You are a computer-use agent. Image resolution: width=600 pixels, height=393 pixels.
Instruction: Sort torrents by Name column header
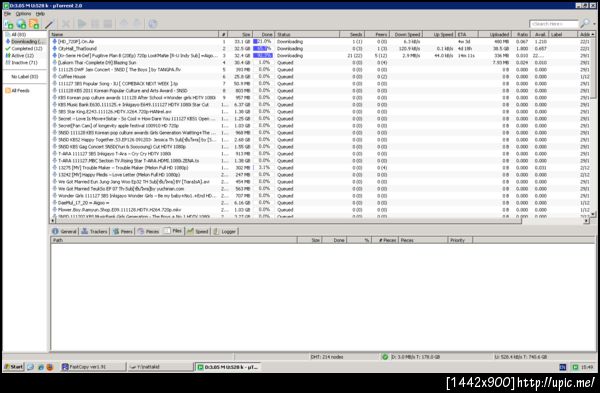pyautogui.click(x=134, y=34)
